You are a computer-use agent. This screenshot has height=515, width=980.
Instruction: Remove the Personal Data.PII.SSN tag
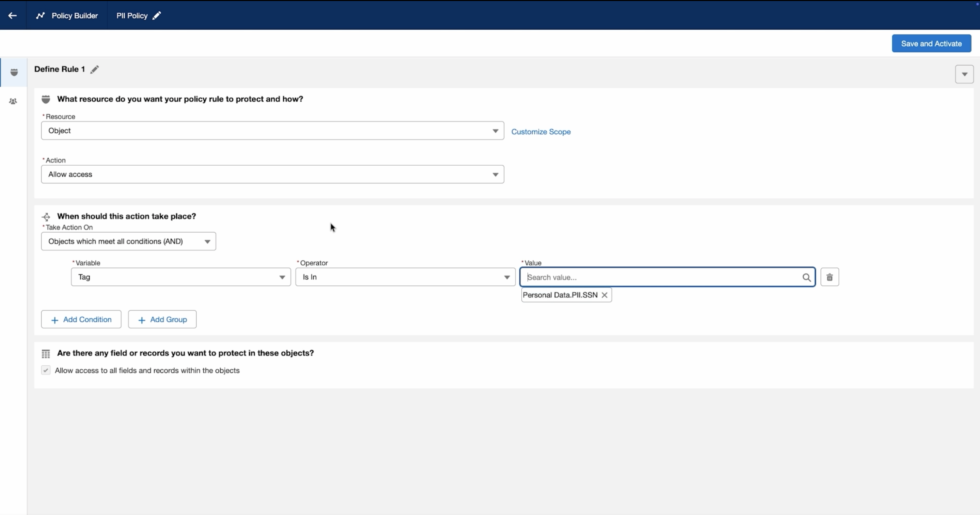pos(604,295)
